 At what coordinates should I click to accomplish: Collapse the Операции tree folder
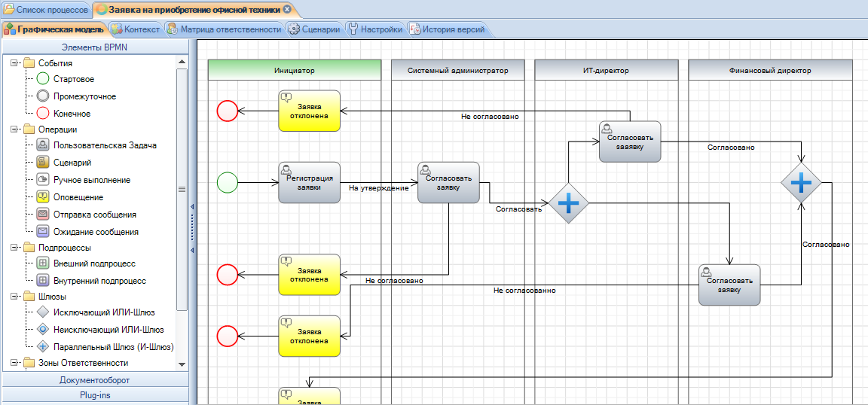tap(14, 129)
